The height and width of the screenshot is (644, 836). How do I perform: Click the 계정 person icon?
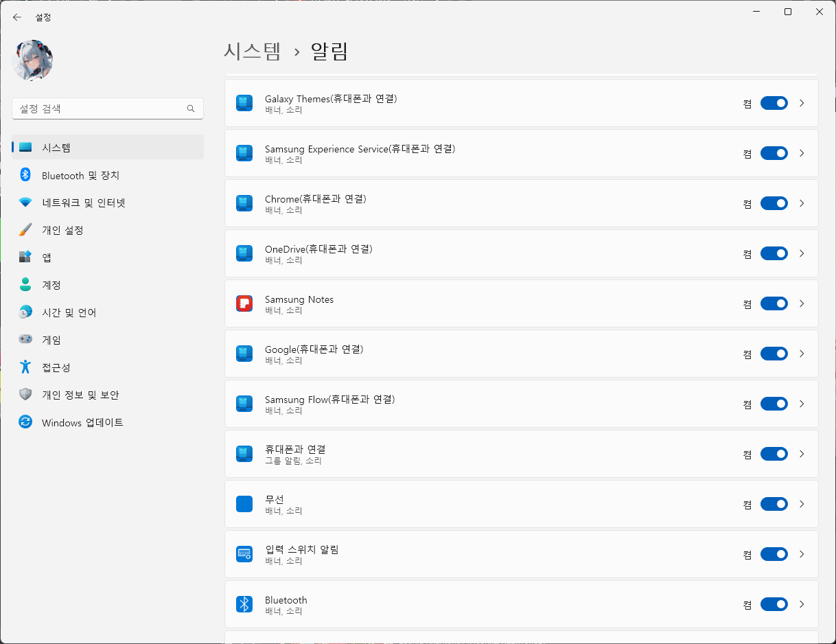[25, 284]
